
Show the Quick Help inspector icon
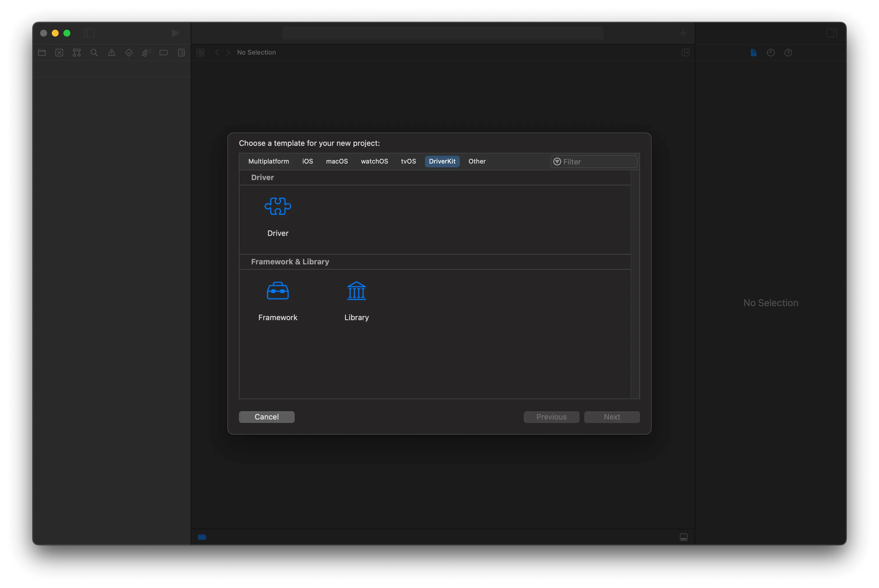(x=788, y=53)
